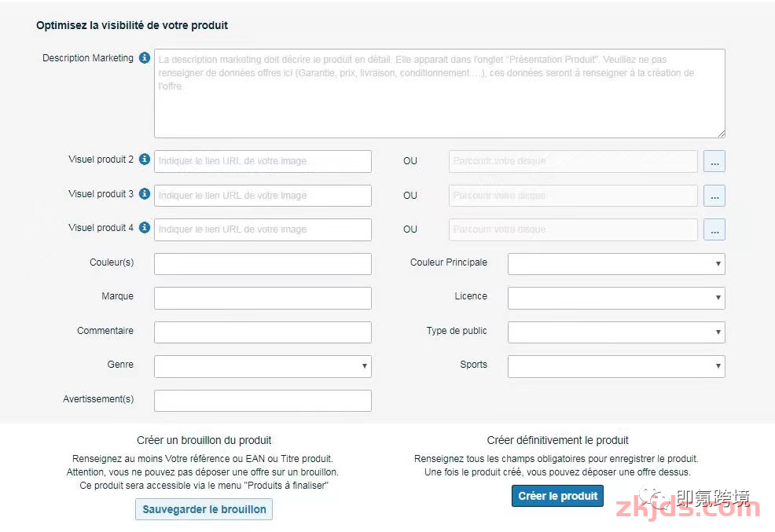This screenshot has height=532, width=775.
Task: Open file browser for Visuel produit 4
Action: point(714,229)
